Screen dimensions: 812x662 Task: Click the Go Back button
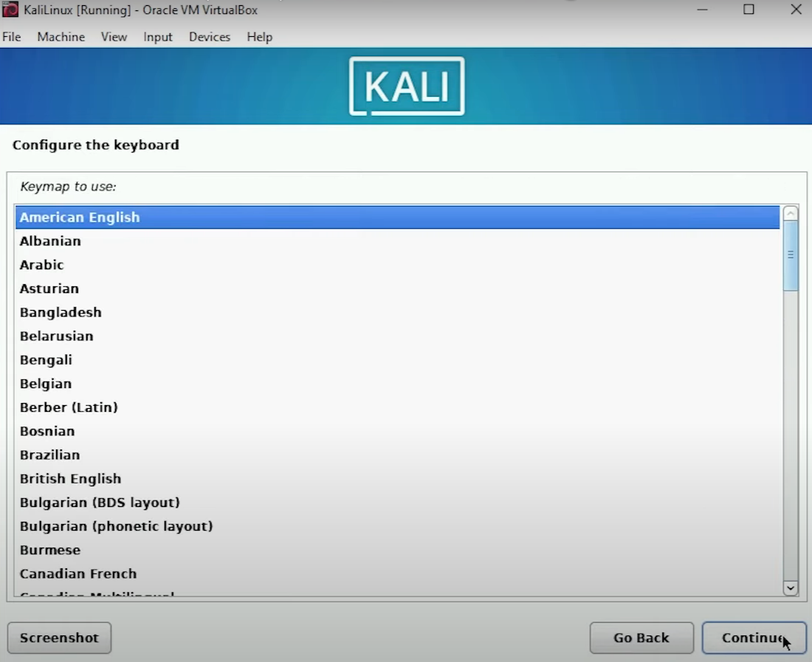(x=641, y=638)
